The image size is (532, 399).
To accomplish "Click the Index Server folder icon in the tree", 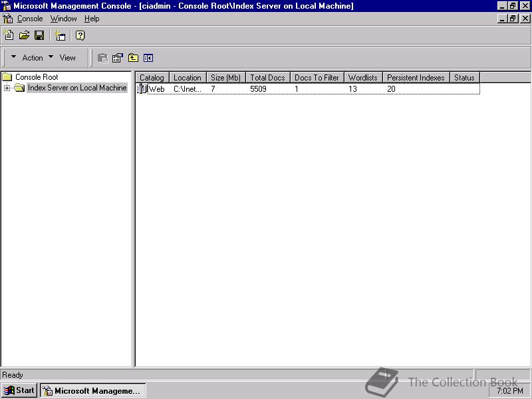I will tap(19, 88).
